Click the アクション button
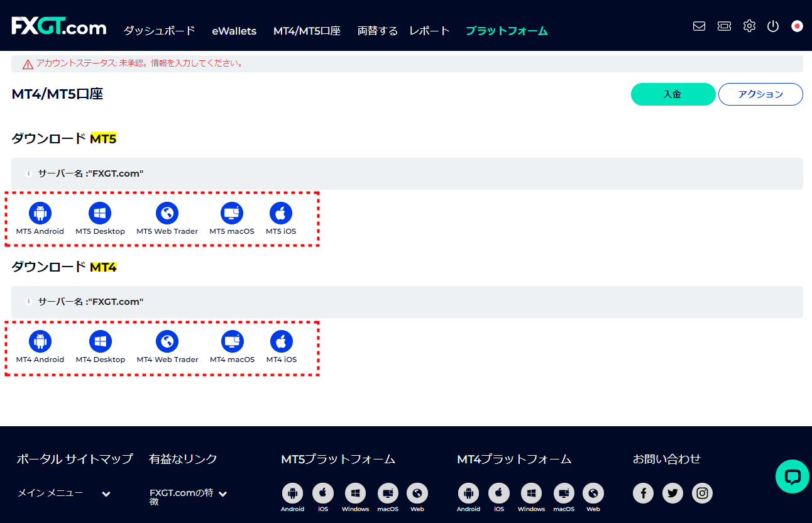This screenshot has height=523, width=812. 760,94
